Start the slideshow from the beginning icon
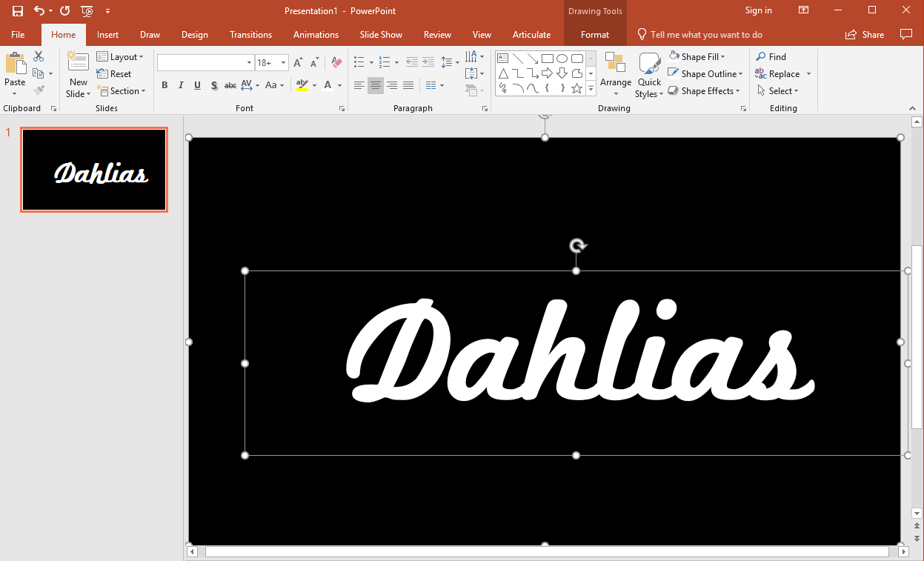This screenshot has width=924, height=561. [87, 10]
